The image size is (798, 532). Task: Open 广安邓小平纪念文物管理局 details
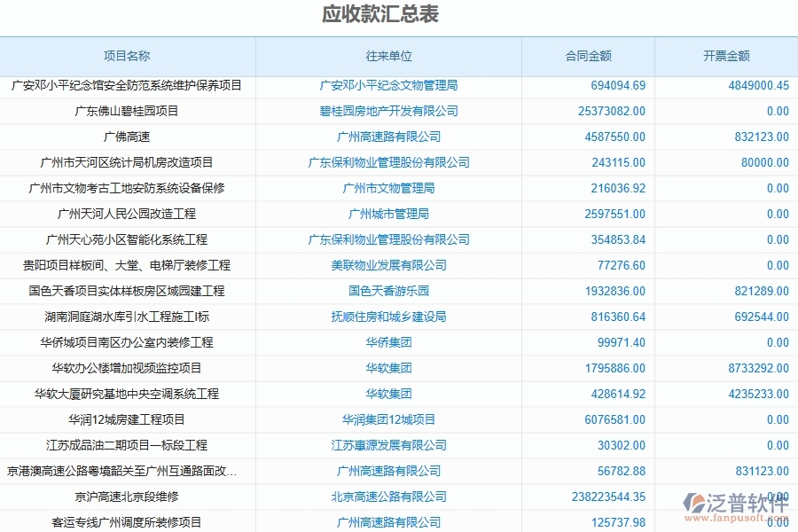click(388, 85)
